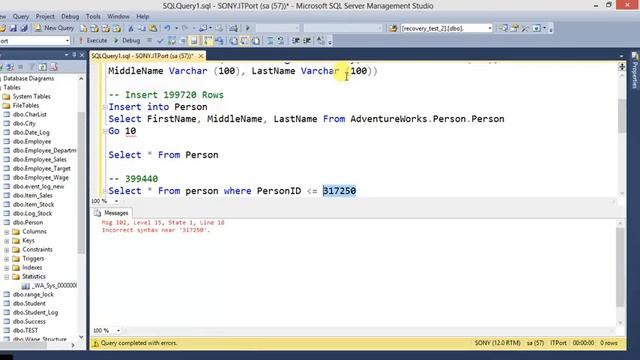Close the Object Explorer pane
Image resolution: width=640 pixels, height=360 pixels.
click(82, 55)
